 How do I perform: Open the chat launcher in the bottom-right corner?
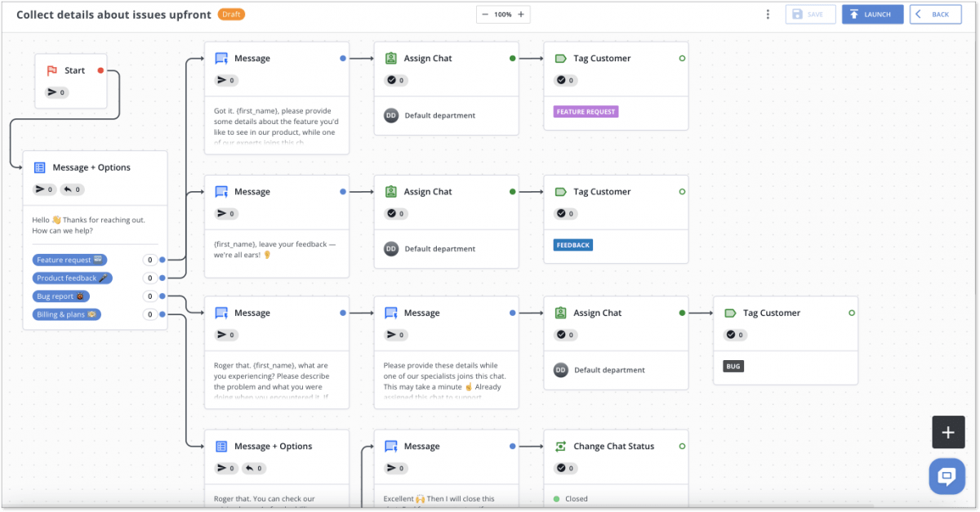[x=947, y=476]
